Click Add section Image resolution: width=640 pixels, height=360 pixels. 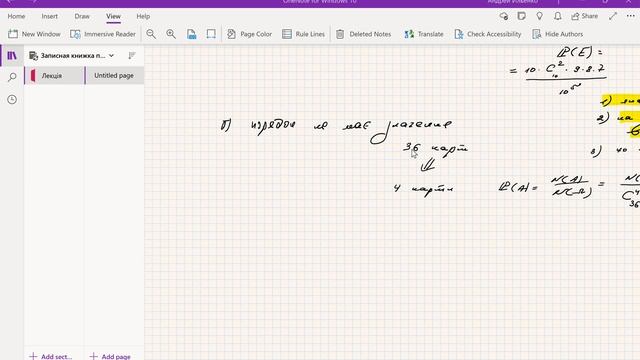(x=51, y=356)
